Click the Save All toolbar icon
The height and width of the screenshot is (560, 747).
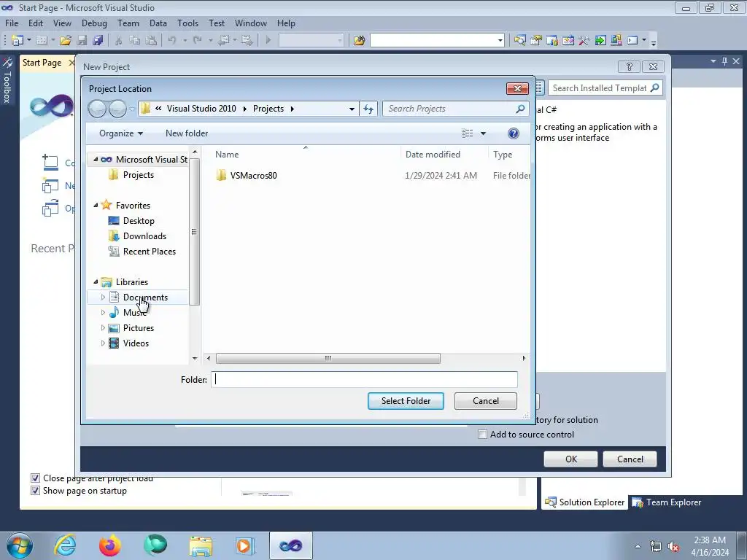98,41
